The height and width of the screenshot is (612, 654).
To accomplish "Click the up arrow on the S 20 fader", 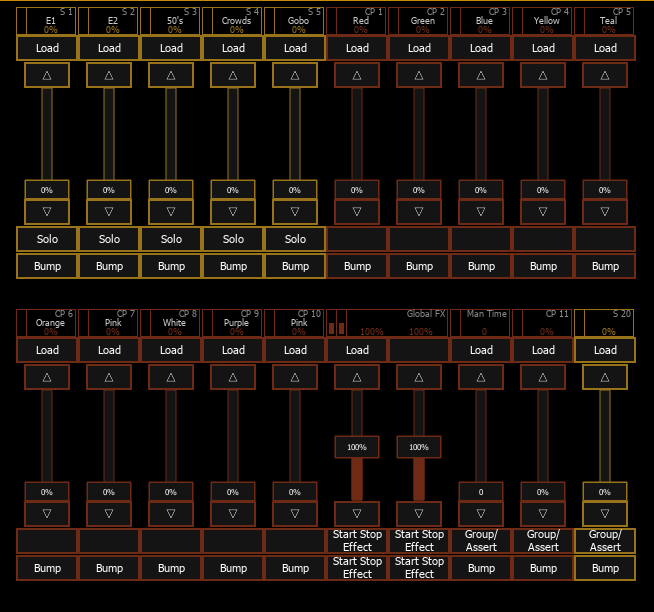I will [x=605, y=378].
